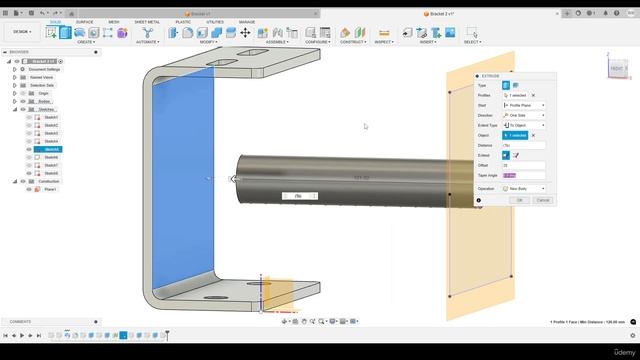Screen dimensions: 640x360
Task: Expand the Named Views node
Action: click(15, 77)
